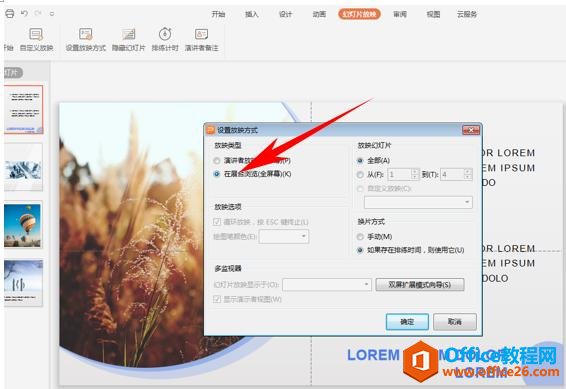
Task: Click the 到(T) field spinner arrows
Action: 468,175
